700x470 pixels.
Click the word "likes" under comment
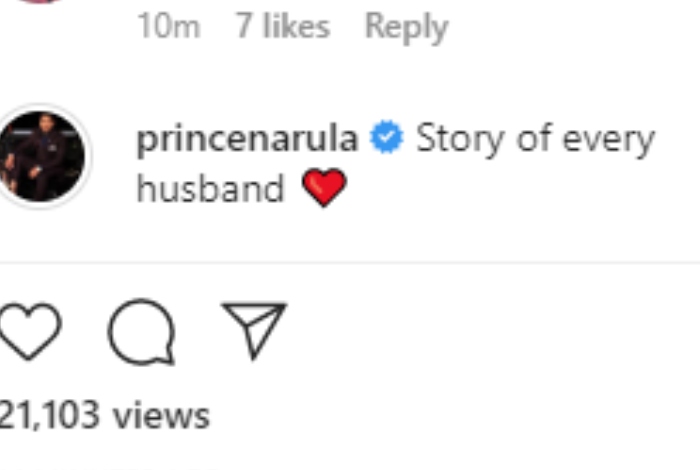pyautogui.click(x=296, y=27)
